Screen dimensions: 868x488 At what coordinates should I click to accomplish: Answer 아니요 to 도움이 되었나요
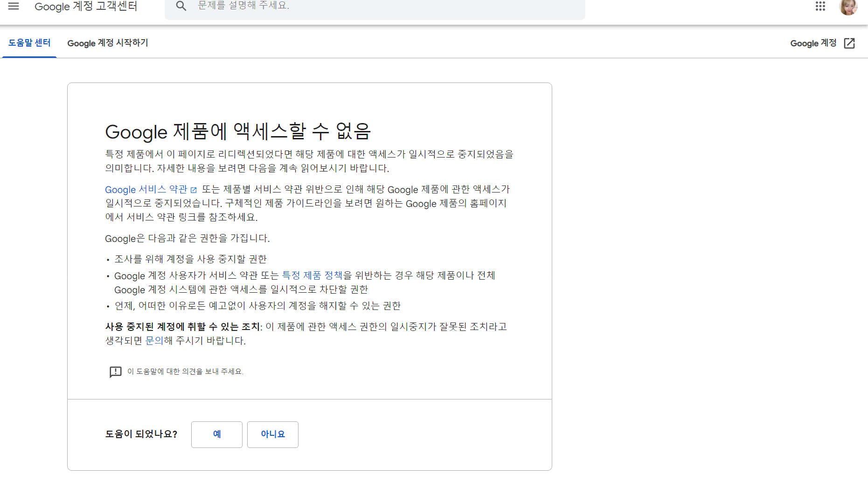click(273, 434)
